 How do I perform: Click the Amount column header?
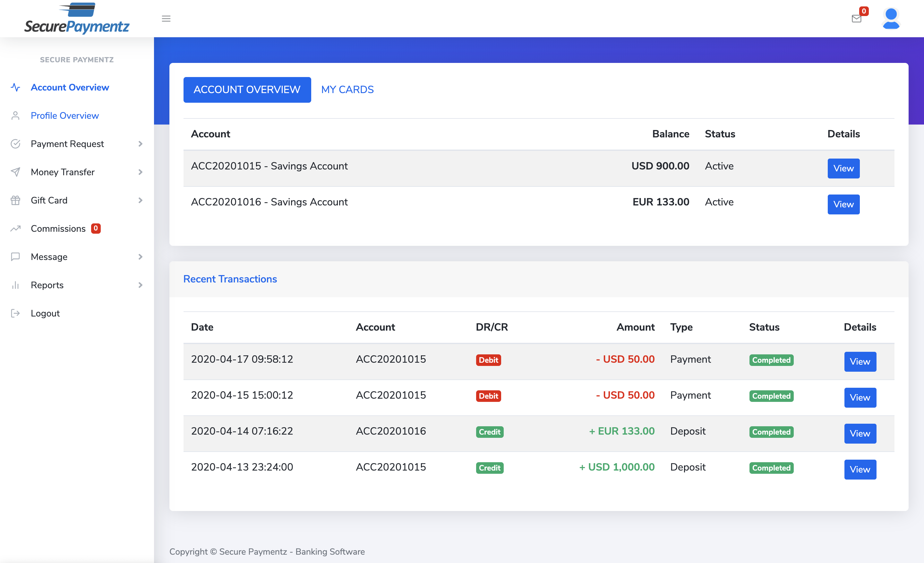click(x=636, y=327)
